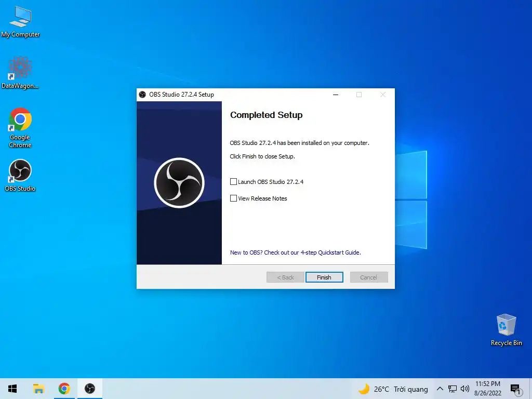Click the OBS logo in the Setup title bar
This screenshot has height=399, width=532.
[x=142, y=95]
